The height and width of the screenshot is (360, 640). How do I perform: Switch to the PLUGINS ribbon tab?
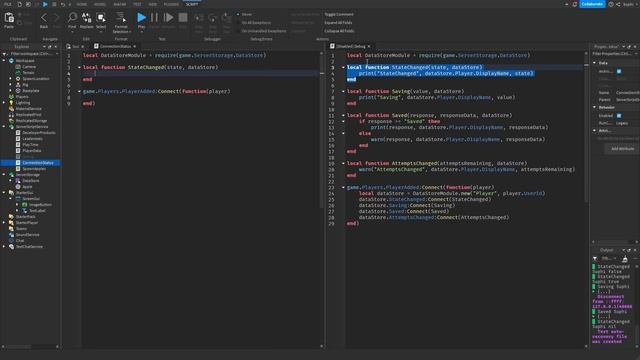tap(171, 4)
